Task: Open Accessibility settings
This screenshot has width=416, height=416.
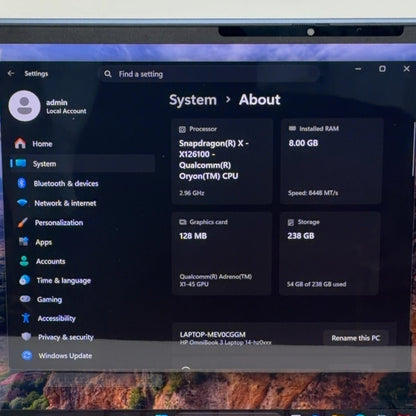Action: pos(56,318)
